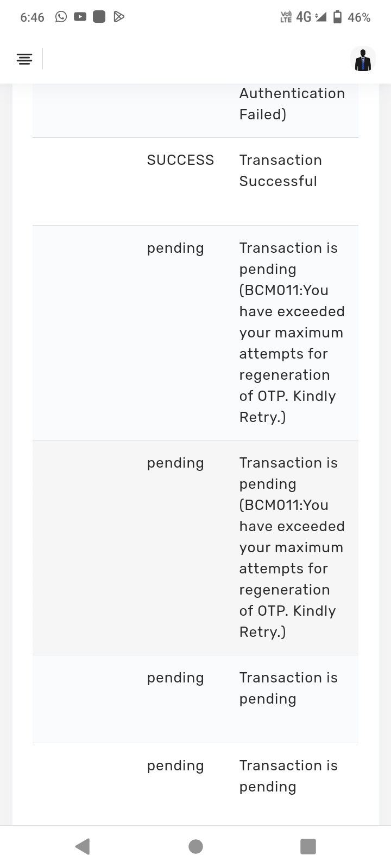Tap the user profile avatar
This screenshot has height=868, width=391.
point(362,59)
